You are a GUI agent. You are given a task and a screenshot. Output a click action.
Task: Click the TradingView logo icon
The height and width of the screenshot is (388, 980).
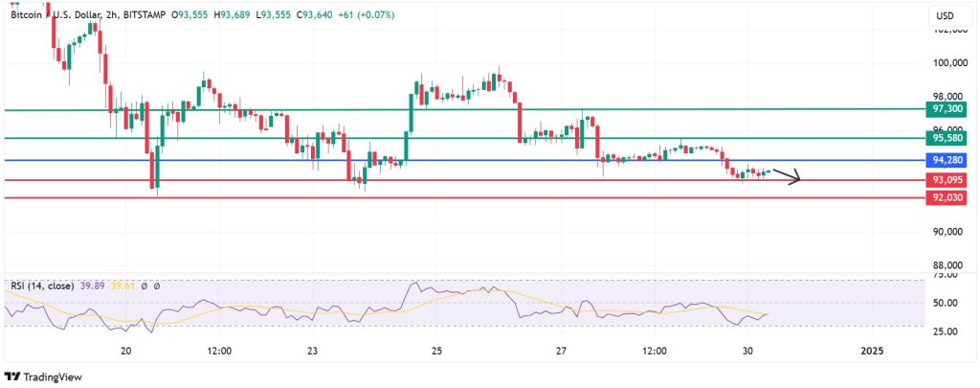click(12, 376)
